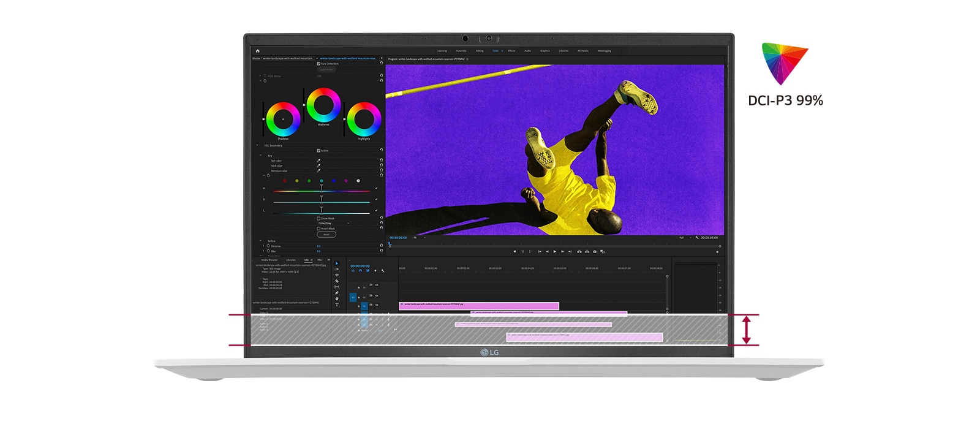Pick the Remove color eyedropper
Image resolution: width=980 pixels, height=440 pixels.
(318, 171)
